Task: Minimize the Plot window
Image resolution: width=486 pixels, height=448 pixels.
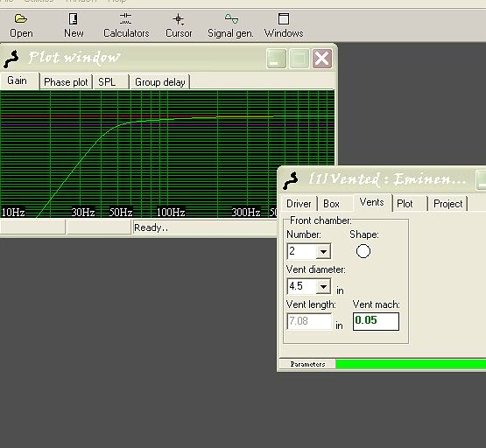Action: click(276, 59)
